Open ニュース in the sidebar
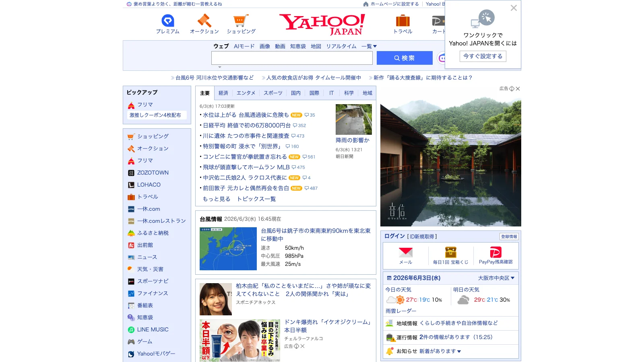Viewport: 644px width, 362px height. (147, 257)
